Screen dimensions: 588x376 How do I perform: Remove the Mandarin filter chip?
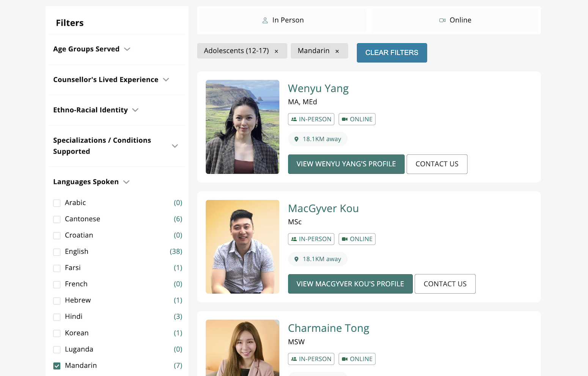pyautogui.click(x=337, y=50)
